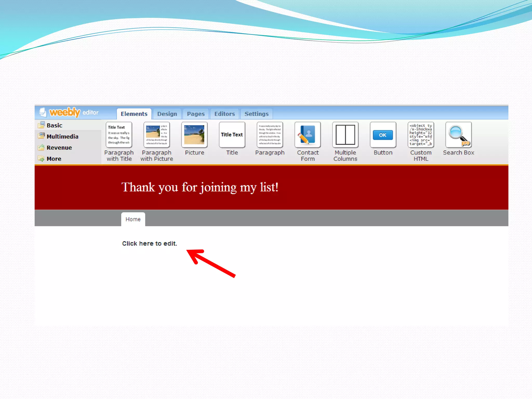The width and height of the screenshot is (532, 399).
Task: Open the Basic elements category
Action: pyautogui.click(x=54, y=125)
